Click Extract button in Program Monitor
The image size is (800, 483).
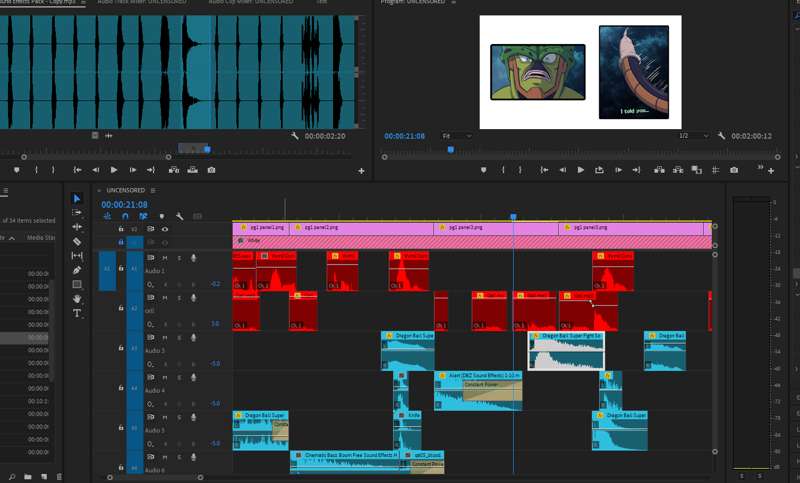pyautogui.click(x=678, y=170)
